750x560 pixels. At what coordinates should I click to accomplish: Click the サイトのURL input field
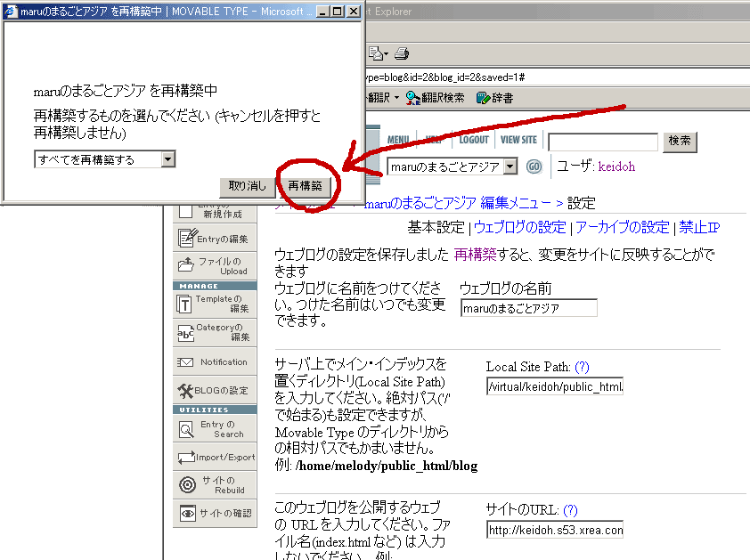pos(555,530)
